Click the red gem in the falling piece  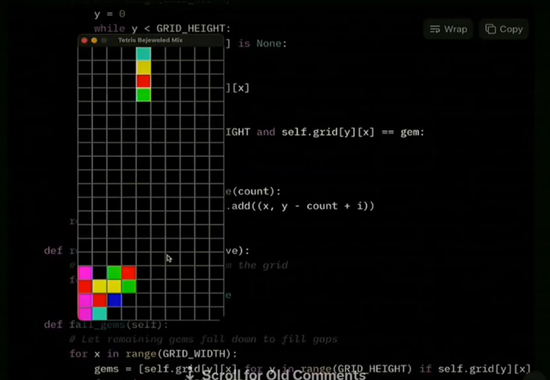coord(143,81)
